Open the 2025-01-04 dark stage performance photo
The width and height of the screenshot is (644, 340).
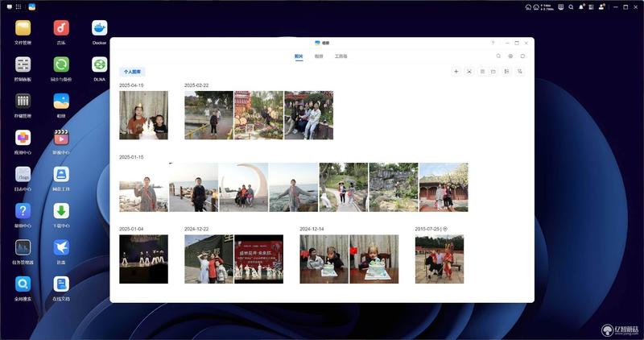144,259
